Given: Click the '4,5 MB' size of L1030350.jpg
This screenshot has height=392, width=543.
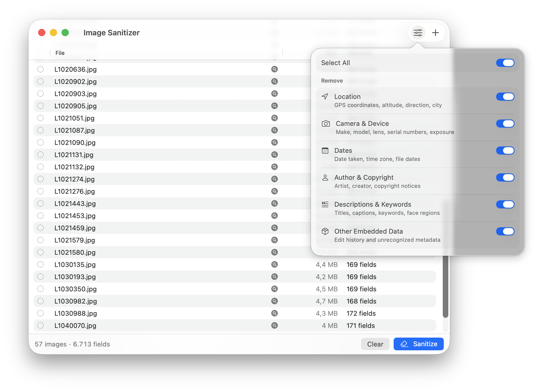Looking at the screenshot, I should point(327,289).
